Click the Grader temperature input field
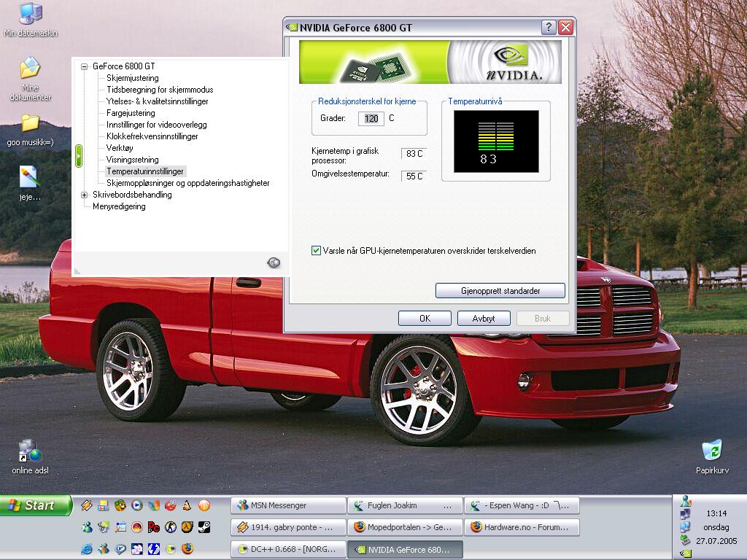The image size is (747, 560). point(371,118)
